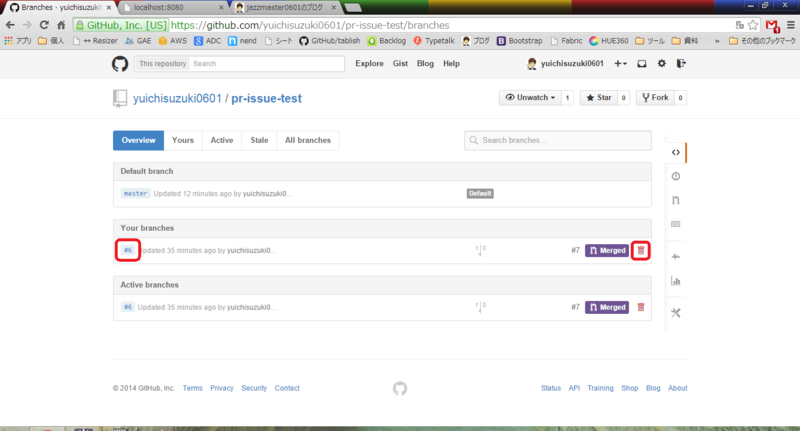This screenshot has height=431, width=800.
Task: Open the footer Security link
Action: pos(254,388)
